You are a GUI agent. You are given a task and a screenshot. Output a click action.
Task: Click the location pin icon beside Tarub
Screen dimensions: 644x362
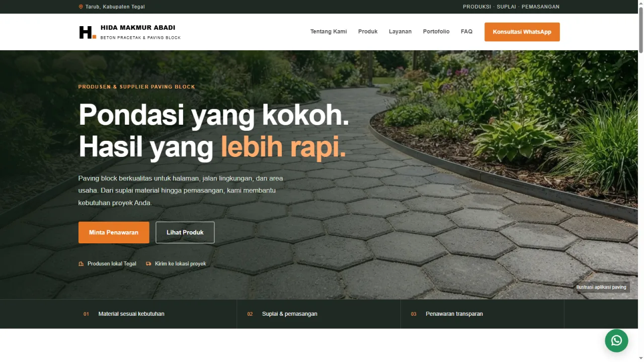point(81,7)
